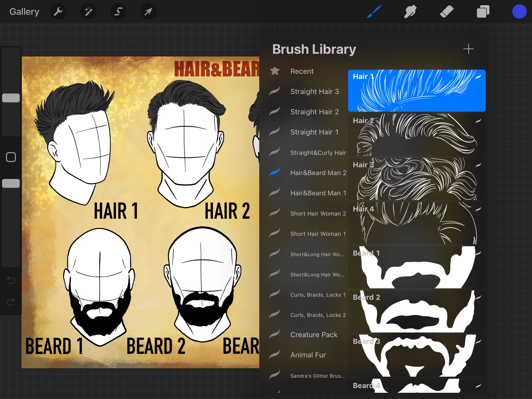Image resolution: width=532 pixels, height=399 pixels.
Task: Open the Actions wrench menu
Action: tap(58, 11)
